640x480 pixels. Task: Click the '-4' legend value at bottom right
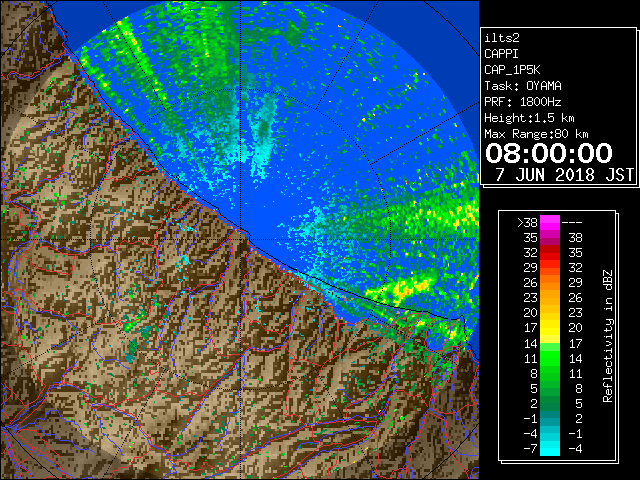coord(575,449)
